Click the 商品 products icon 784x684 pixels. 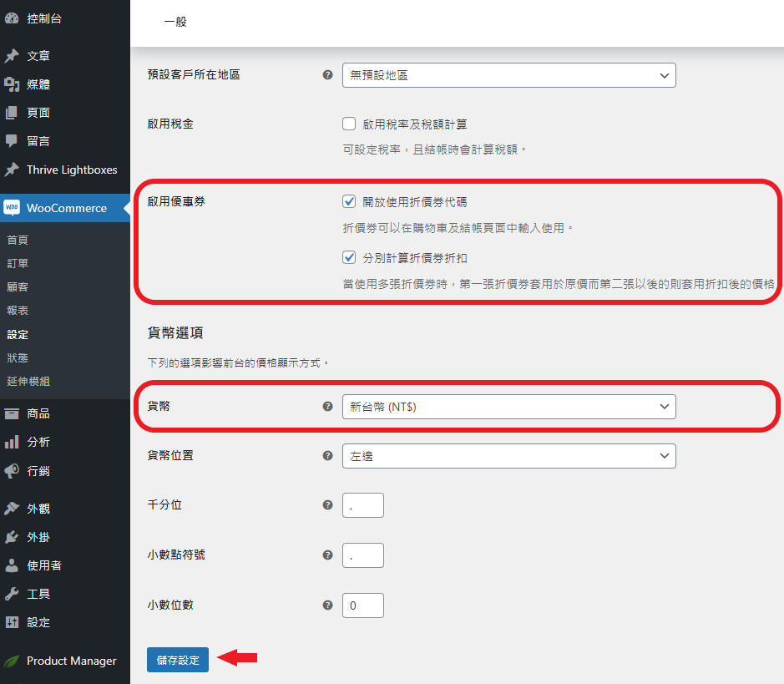click(12, 413)
